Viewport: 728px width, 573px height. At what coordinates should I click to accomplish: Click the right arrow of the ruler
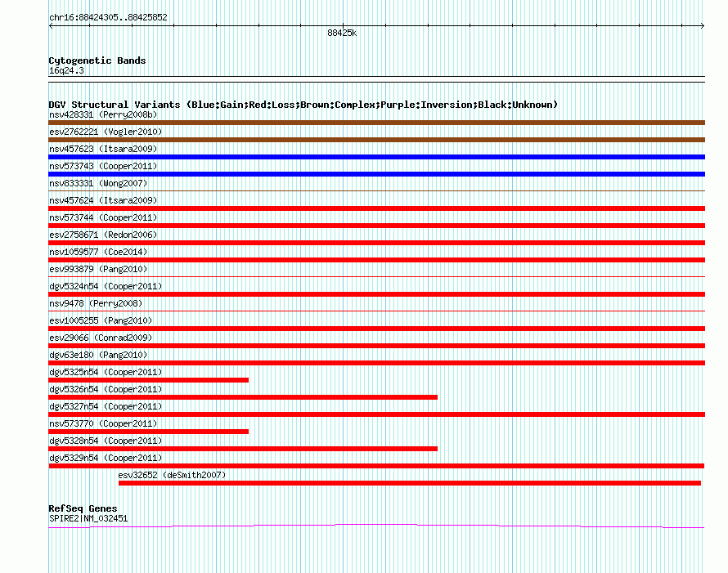703,26
